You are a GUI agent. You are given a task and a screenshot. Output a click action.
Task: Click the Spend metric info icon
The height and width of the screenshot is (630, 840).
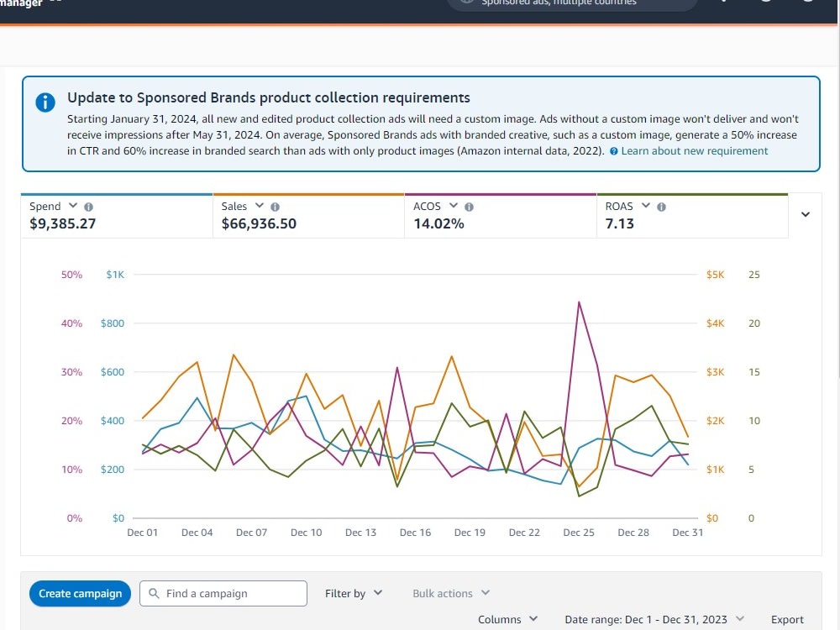point(89,207)
